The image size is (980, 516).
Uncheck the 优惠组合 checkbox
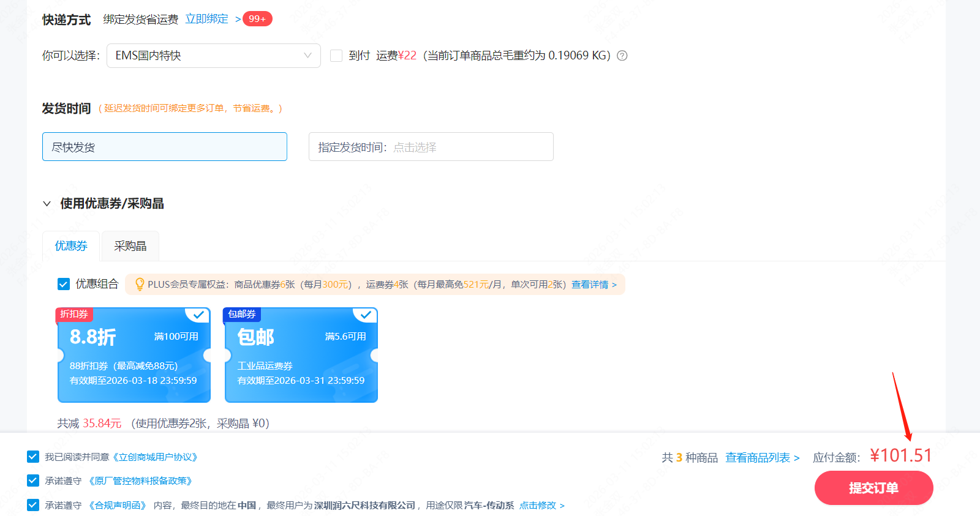click(64, 284)
